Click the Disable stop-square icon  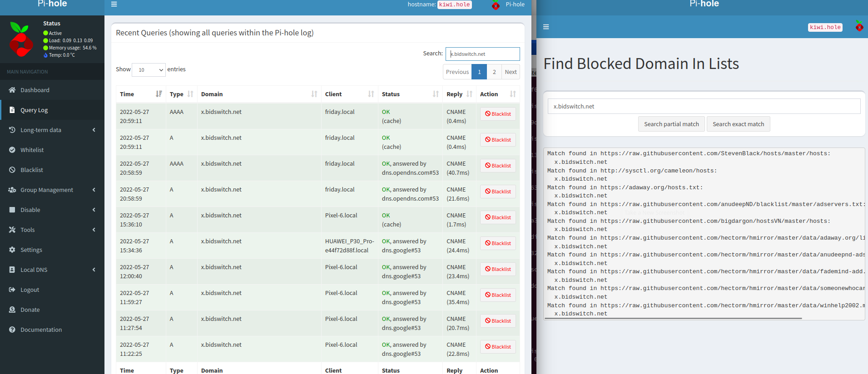12,210
